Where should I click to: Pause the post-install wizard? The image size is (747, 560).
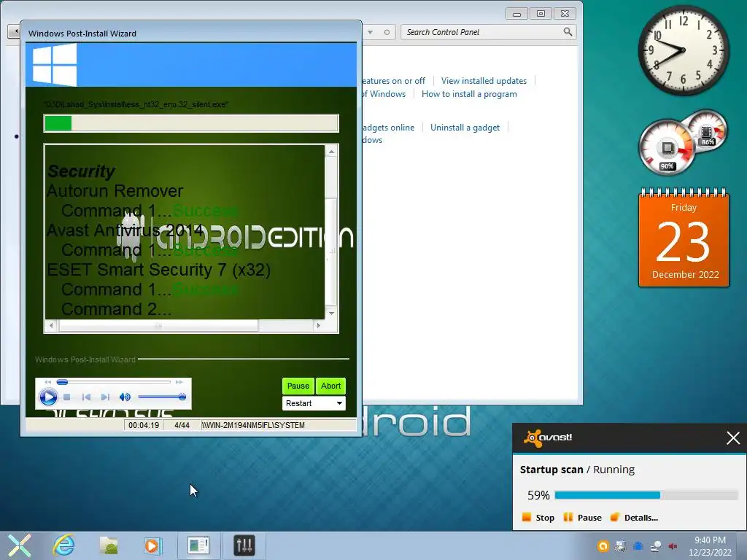pos(298,386)
